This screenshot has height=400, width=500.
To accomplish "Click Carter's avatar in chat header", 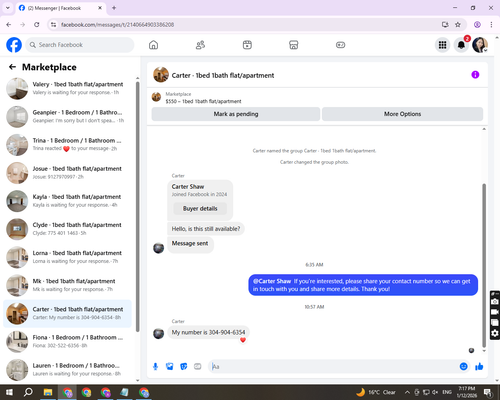I will (161, 75).
